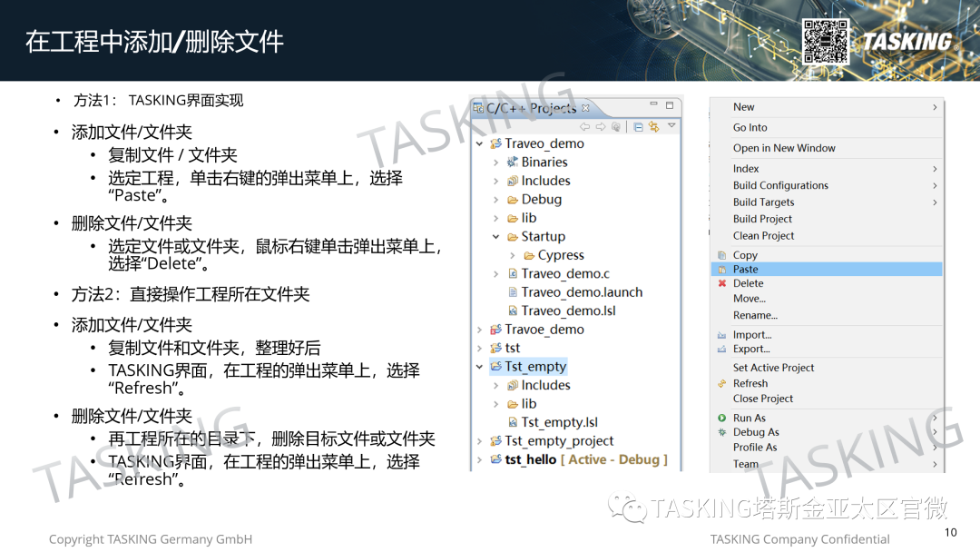Click the tst project icon
The image size is (980, 552).
[x=495, y=349]
